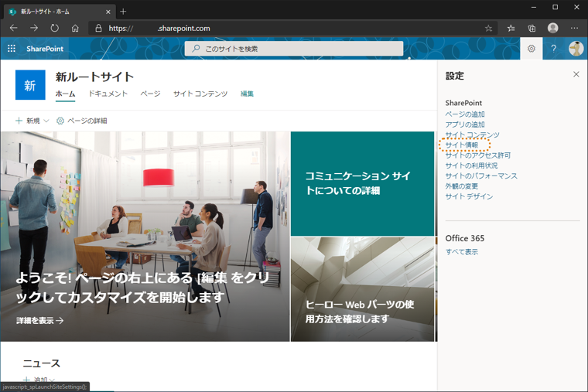Open サイトのパフォーマンス link
The width and height of the screenshot is (588, 392).
pos(481,176)
